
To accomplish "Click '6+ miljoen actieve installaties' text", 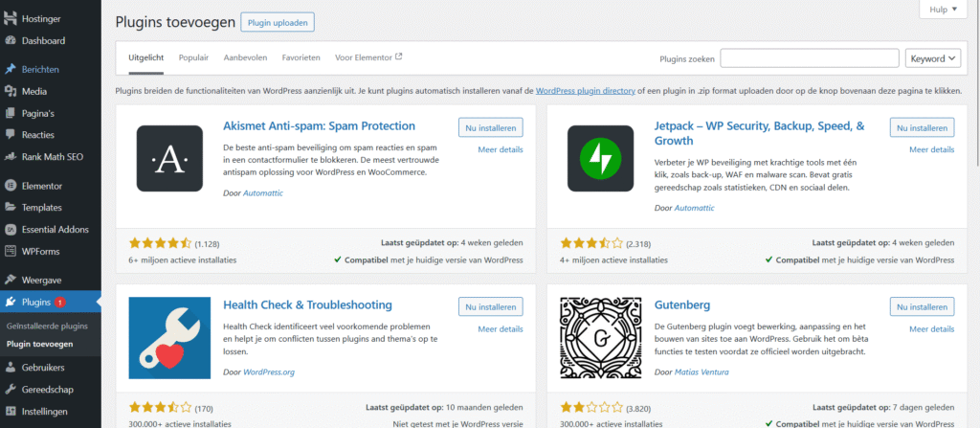I will [183, 259].
